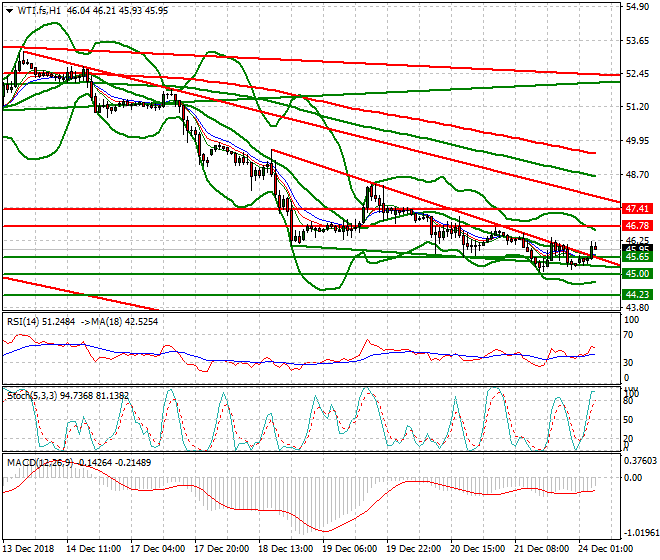The width and height of the screenshot is (660, 560).
Task: Select the 44.23 green price level label
Action: pos(637,294)
